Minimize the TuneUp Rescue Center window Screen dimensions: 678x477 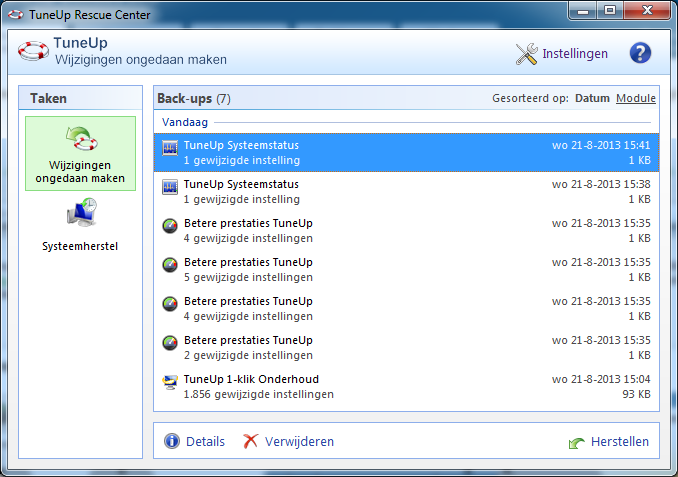583,10
